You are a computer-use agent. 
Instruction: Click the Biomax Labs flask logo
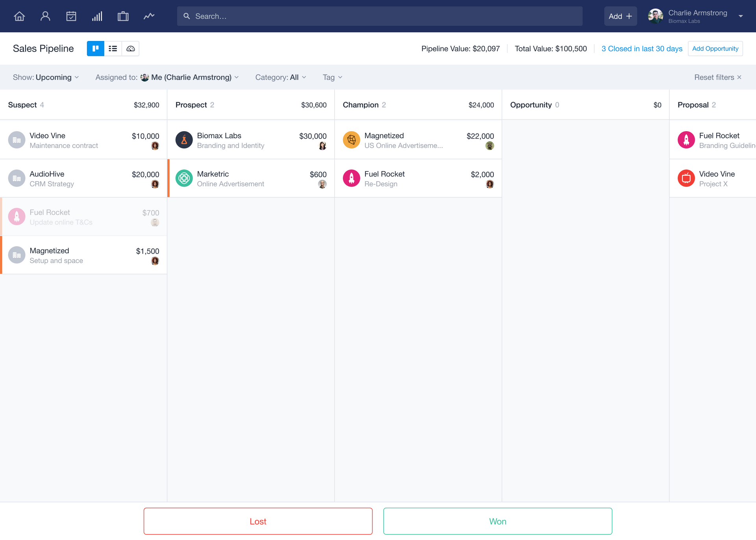184,140
